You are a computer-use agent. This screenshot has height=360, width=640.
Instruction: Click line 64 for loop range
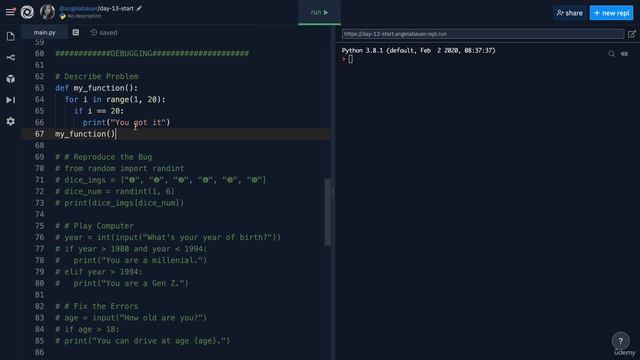115,100
